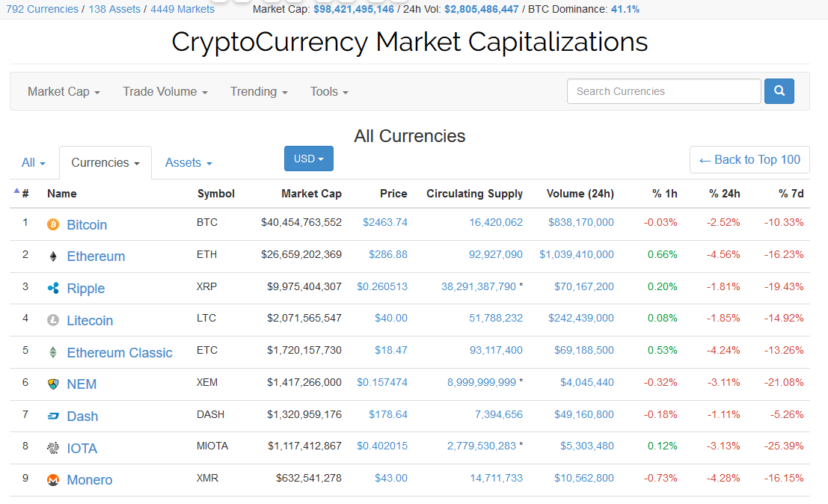Open the NEM currency link
Viewport: 828px width, 504px height.
tap(82, 384)
